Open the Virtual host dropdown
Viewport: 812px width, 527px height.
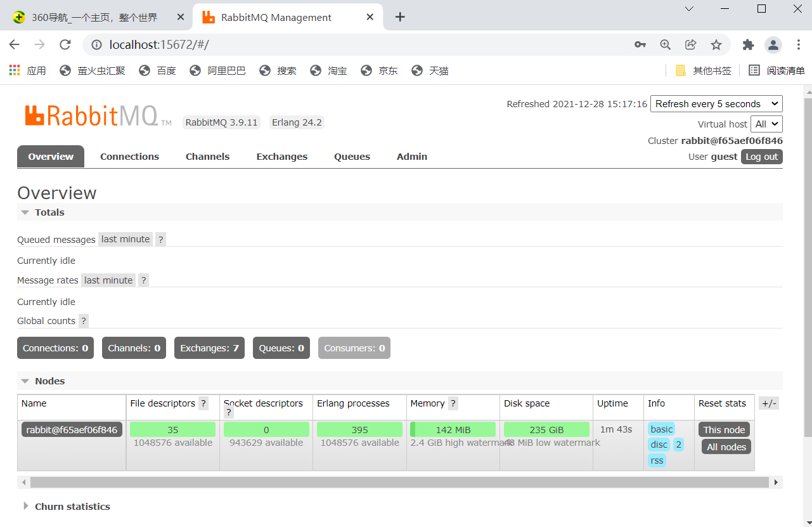pos(766,124)
